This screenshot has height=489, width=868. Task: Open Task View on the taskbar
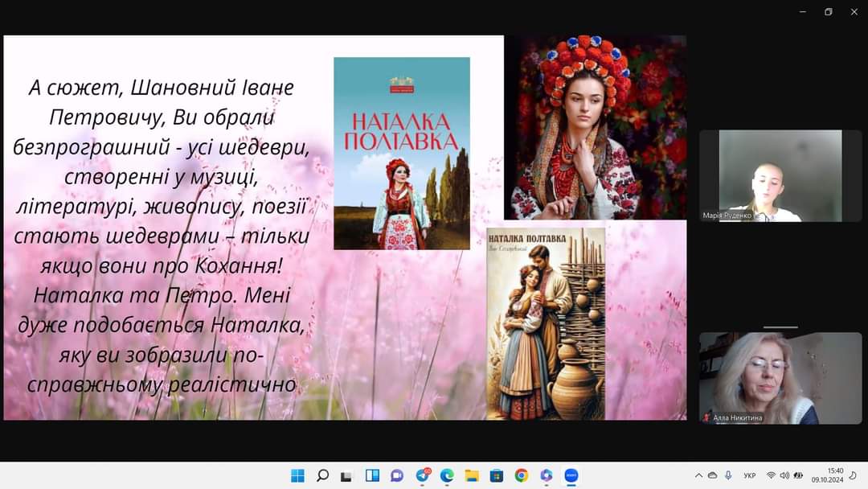pyautogui.click(x=346, y=476)
